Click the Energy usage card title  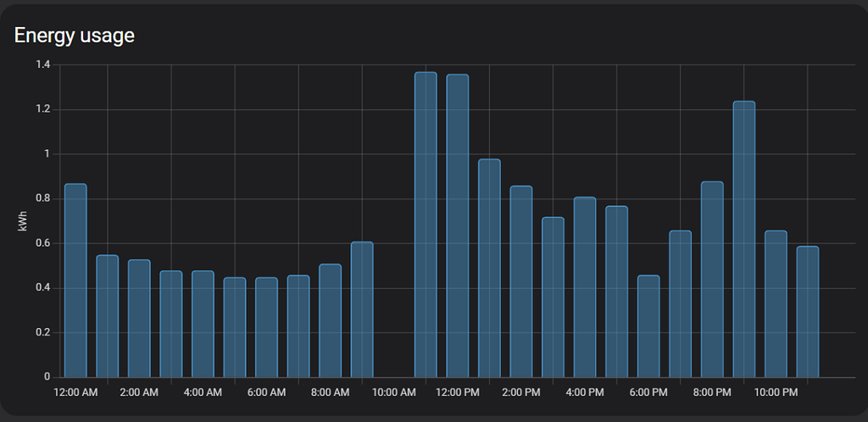75,36
